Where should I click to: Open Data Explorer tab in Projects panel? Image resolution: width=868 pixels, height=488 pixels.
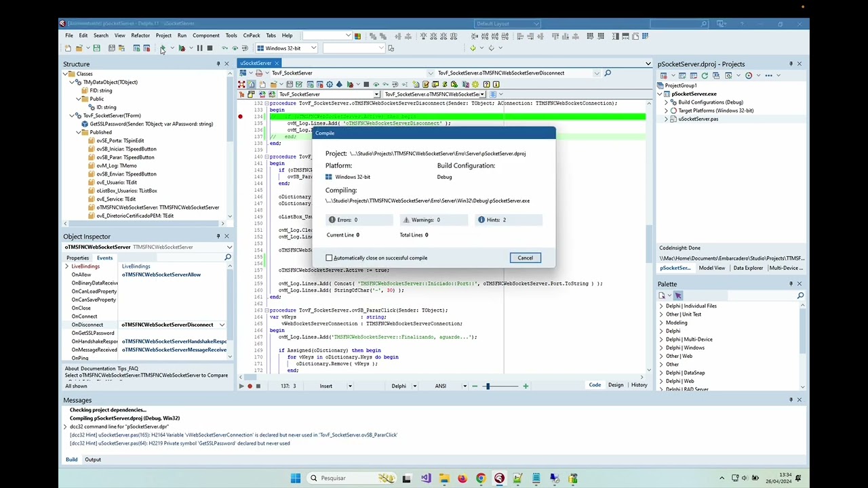(x=749, y=268)
